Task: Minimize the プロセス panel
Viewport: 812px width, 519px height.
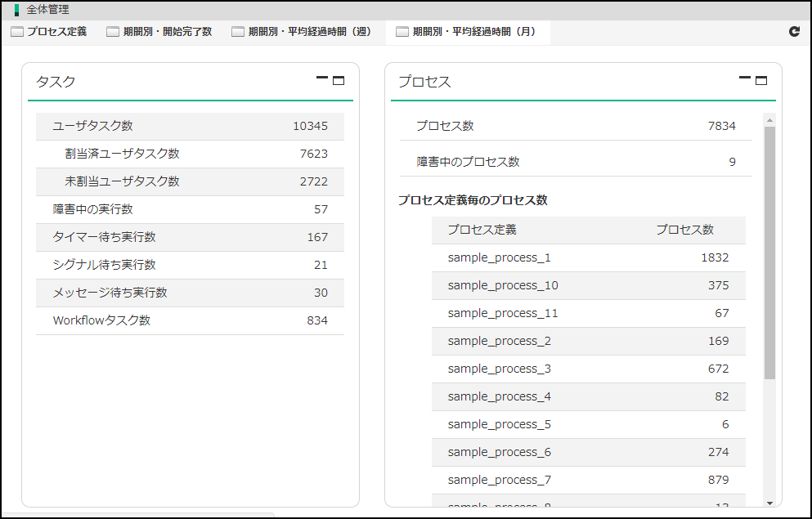Action: click(745, 79)
